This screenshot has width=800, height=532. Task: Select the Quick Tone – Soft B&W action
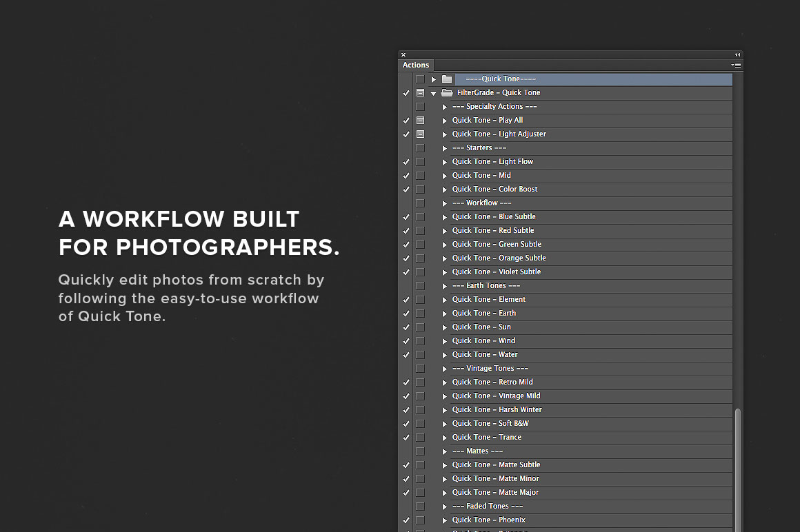pos(490,424)
